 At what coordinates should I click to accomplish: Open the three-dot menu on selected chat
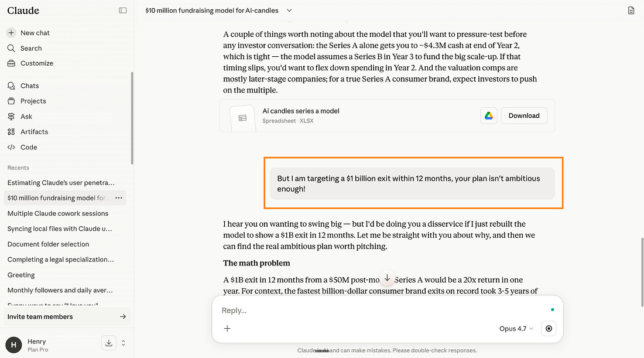(119, 198)
